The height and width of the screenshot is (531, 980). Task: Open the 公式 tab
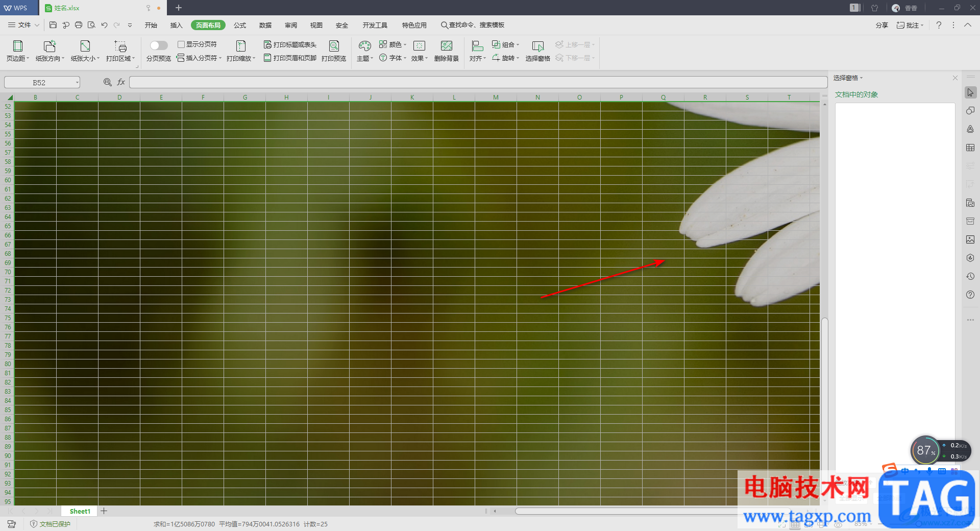[240, 25]
